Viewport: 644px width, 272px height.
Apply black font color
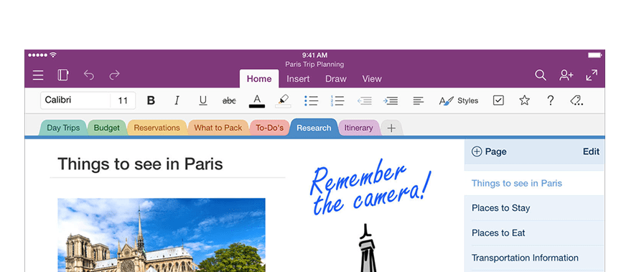(x=257, y=101)
